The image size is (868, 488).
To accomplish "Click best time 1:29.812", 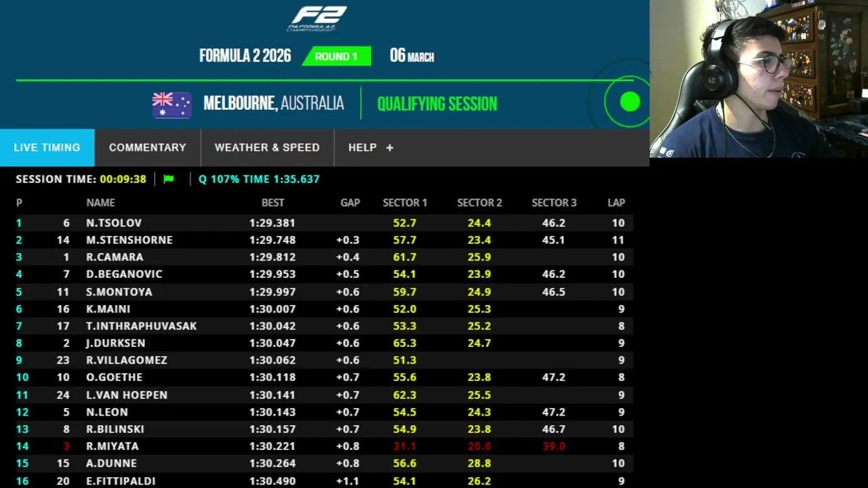I will point(272,257).
